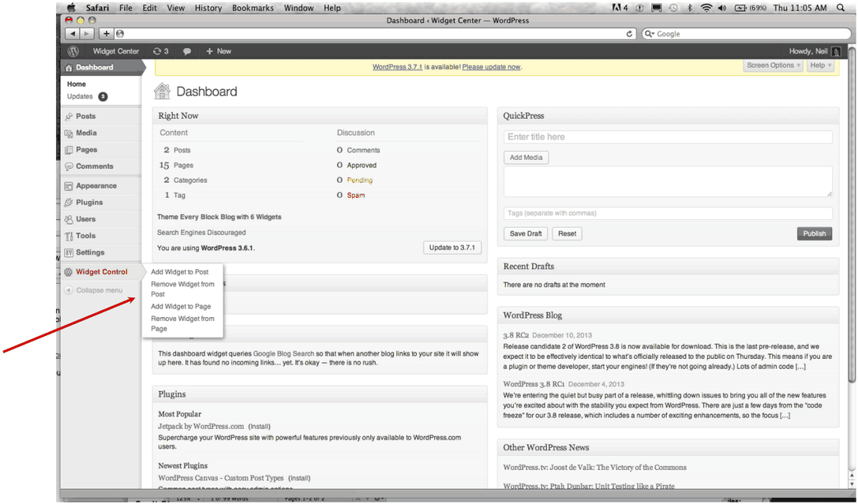Open the comments bubble in admin bar
Viewport: 858px width, 504px height.
tap(187, 51)
